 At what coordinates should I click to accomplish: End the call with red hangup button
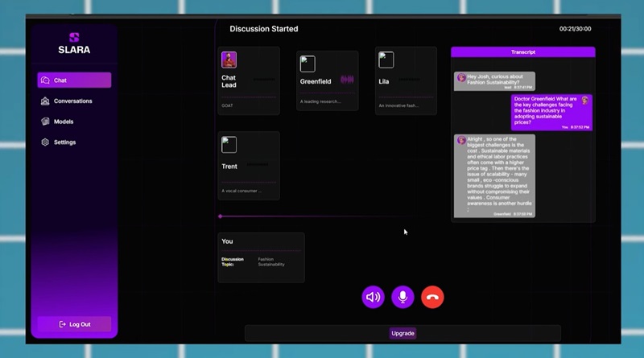coord(432,297)
